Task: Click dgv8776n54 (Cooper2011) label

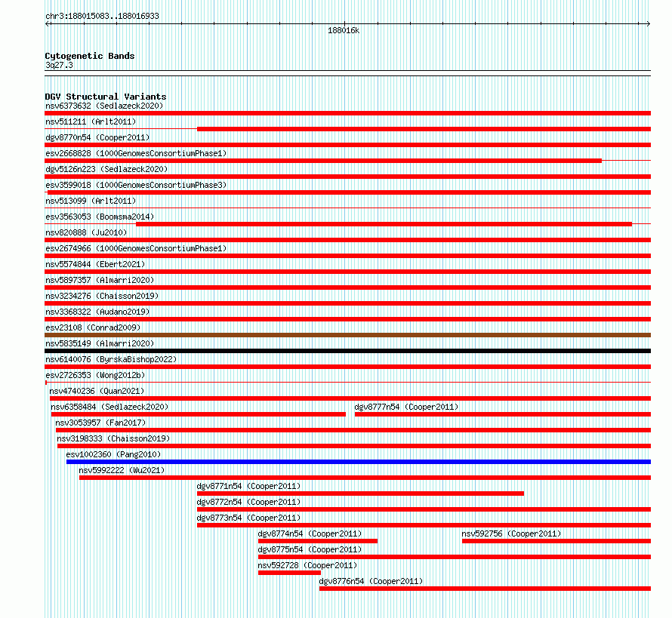Action: click(371, 581)
